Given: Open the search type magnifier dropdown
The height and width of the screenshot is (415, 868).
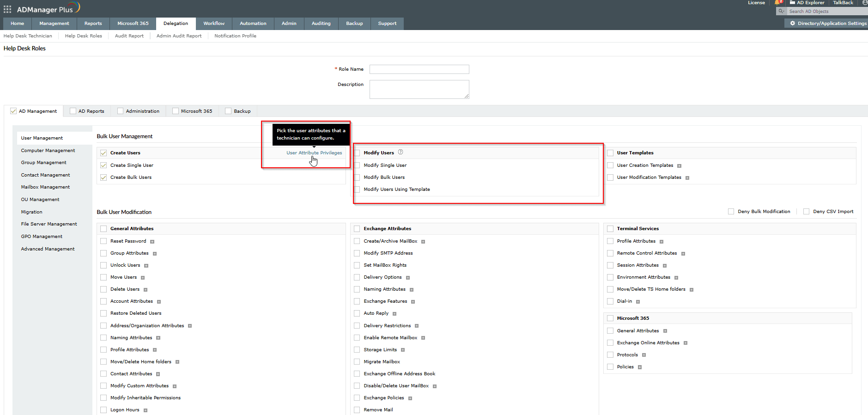Looking at the screenshot, I should pos(781,11).
